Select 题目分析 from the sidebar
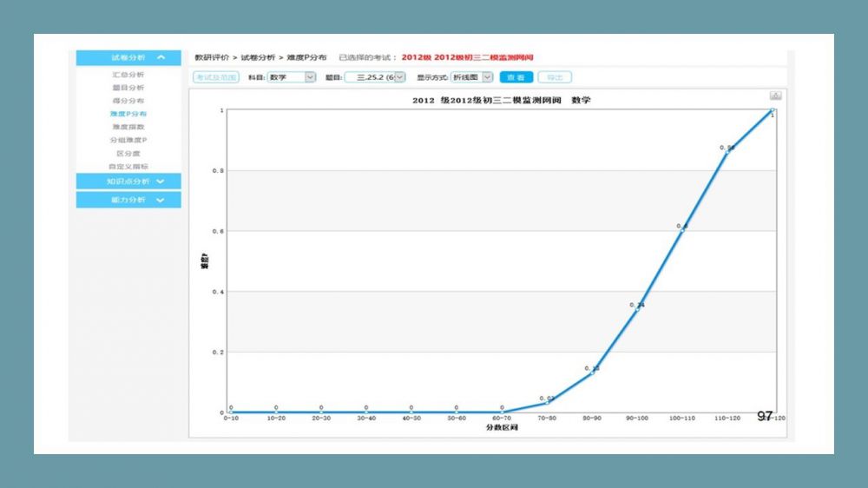 (x=128, y=88)
